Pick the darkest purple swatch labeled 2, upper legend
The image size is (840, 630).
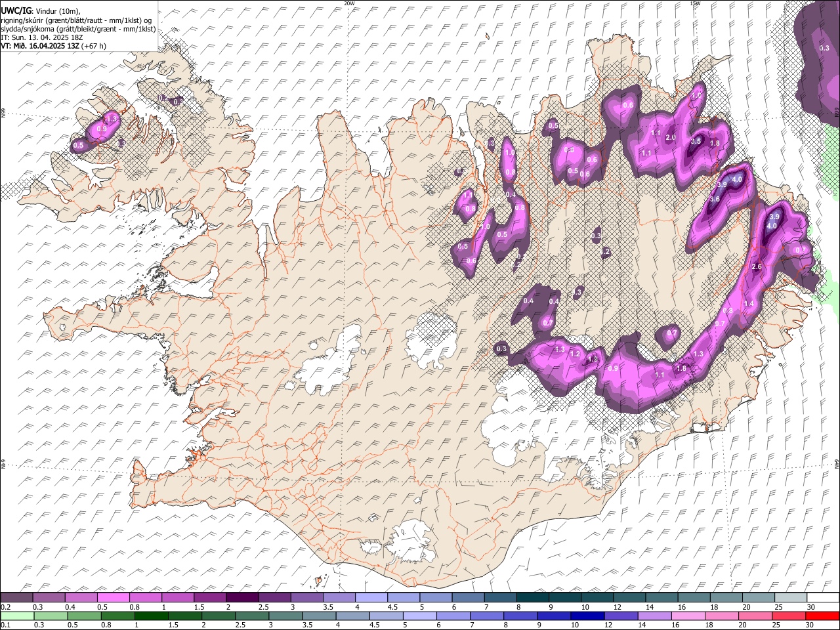241,597
